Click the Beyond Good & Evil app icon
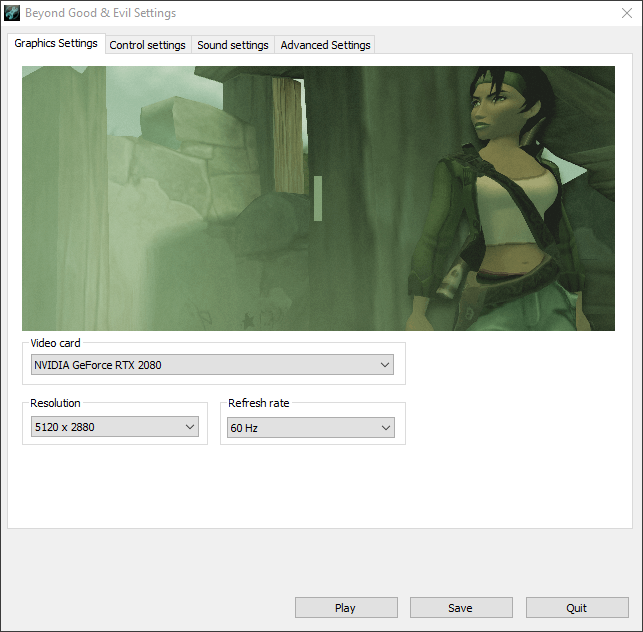Screen dimensions: 643x632 [x=12, y=13]
